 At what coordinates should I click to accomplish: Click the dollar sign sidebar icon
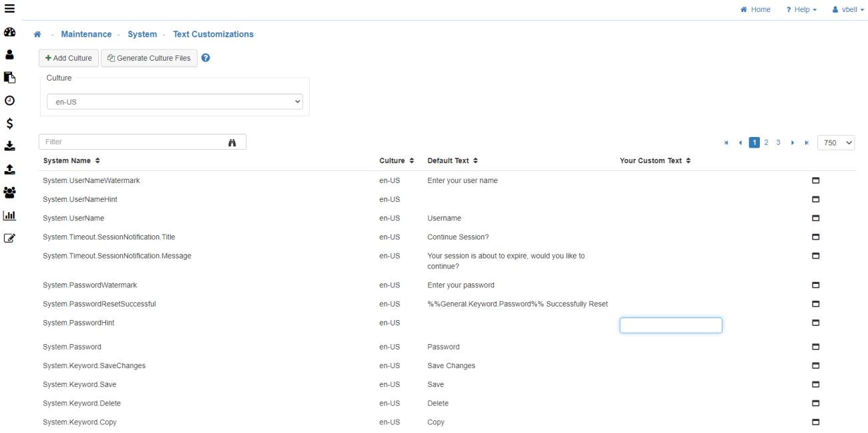tap(9, 124)
